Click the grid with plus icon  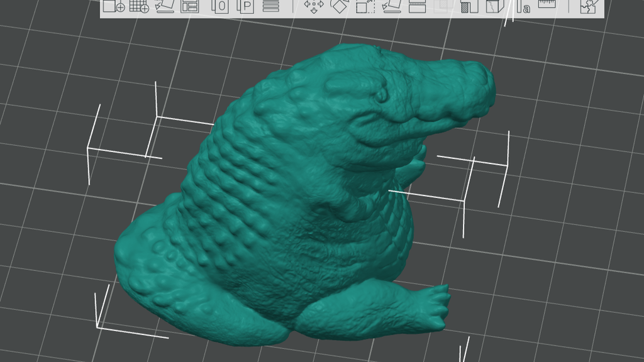click(x=139, y=6)
